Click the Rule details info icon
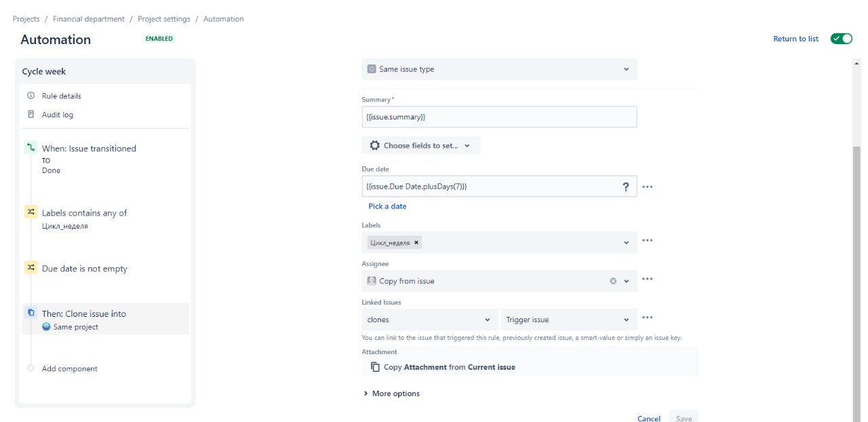The height and width of the screenshot is (422, 868). (x=31, y=96)
